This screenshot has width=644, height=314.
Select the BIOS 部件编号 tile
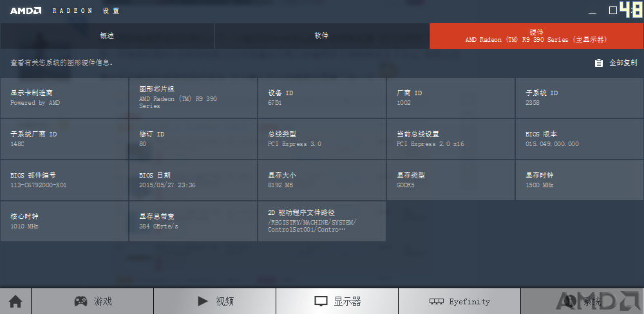[64, 180]
